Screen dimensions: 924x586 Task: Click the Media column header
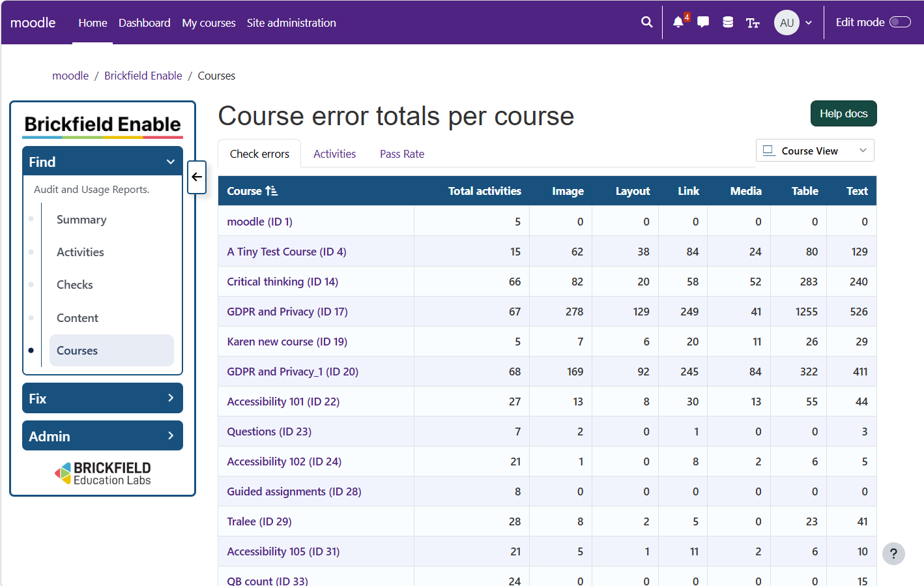[x=746, y=191]
